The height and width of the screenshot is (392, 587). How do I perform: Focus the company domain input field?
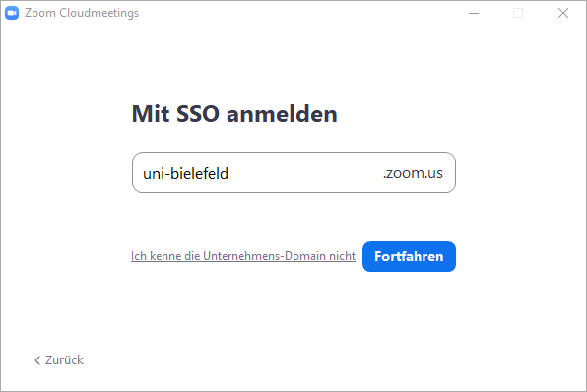pos(293,172)
